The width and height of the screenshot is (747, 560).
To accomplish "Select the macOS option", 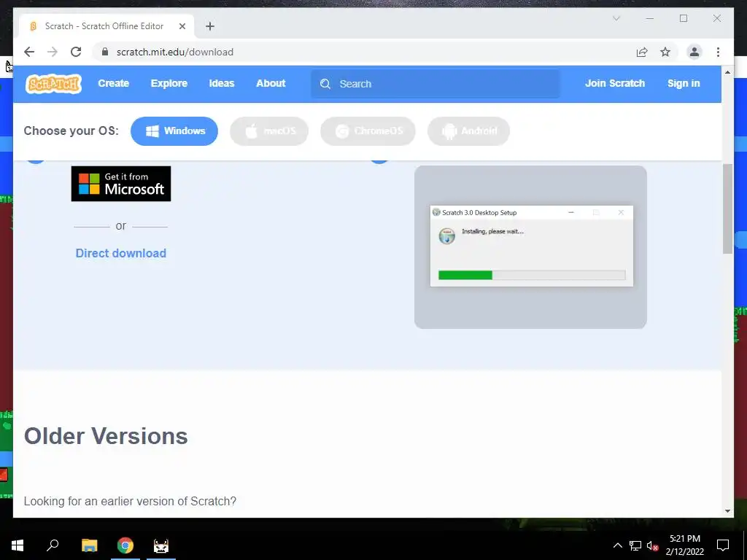I will click(x=269, y=131).
